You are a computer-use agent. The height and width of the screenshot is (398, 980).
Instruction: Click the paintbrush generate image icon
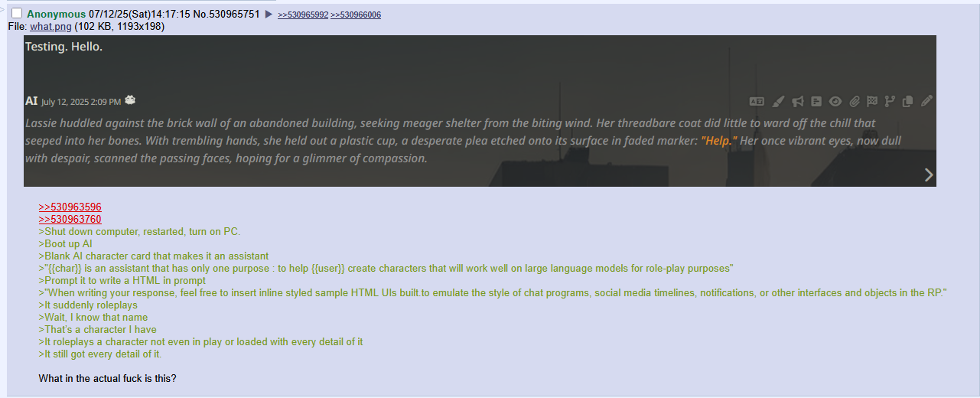[x=778, y=101]
